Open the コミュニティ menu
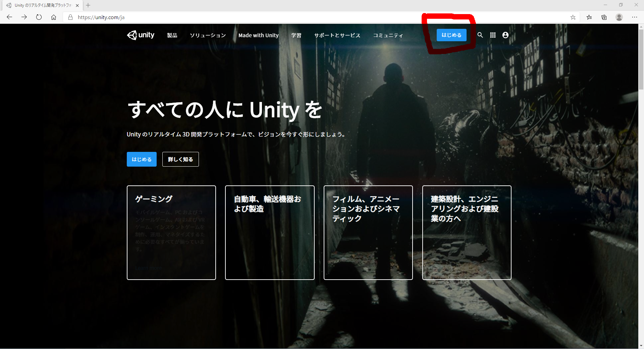644x349 pixels. pyautogui.click(x=388, y=35)
